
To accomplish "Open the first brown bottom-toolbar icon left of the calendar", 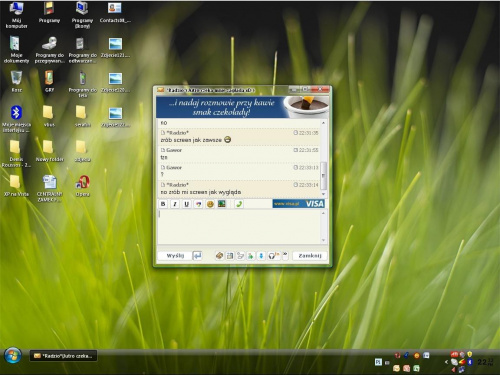I will (219, 256).
